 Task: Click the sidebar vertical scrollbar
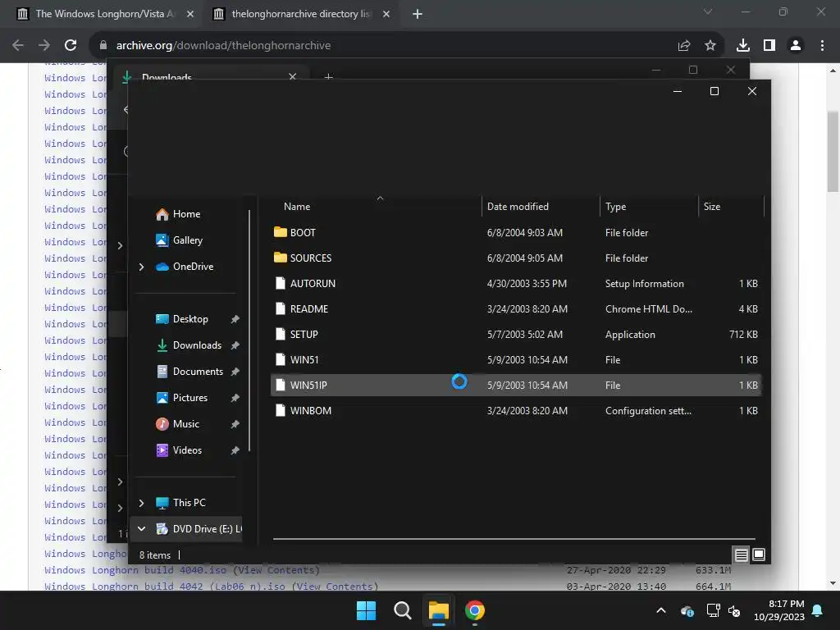[x=249, y=330]
